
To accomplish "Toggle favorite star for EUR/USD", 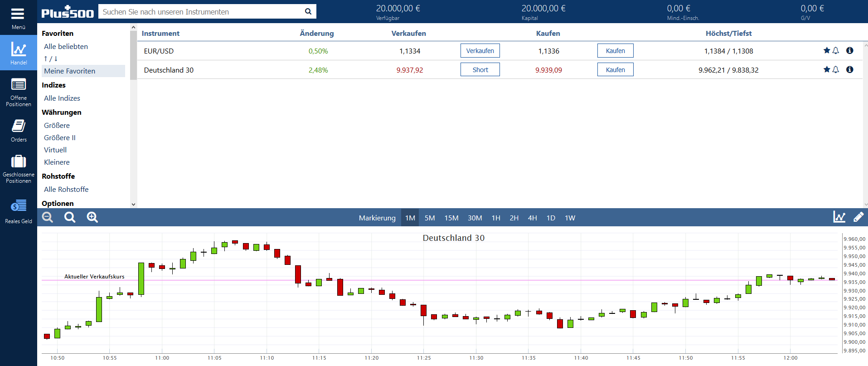I will 827,50.
